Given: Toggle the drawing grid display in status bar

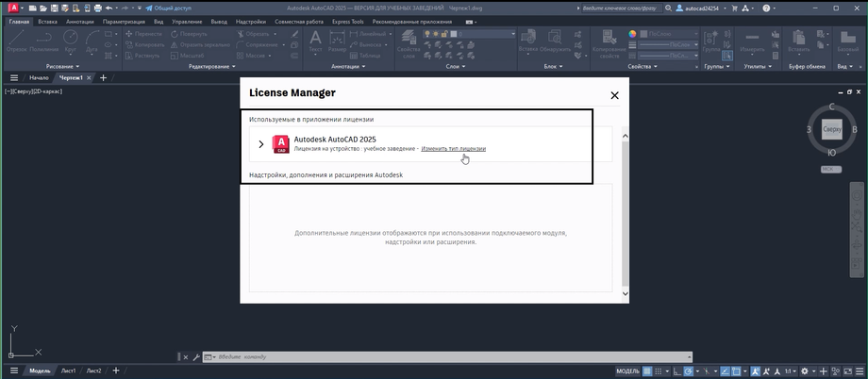Looking at the screenshot, I should [x=647, y=371].
